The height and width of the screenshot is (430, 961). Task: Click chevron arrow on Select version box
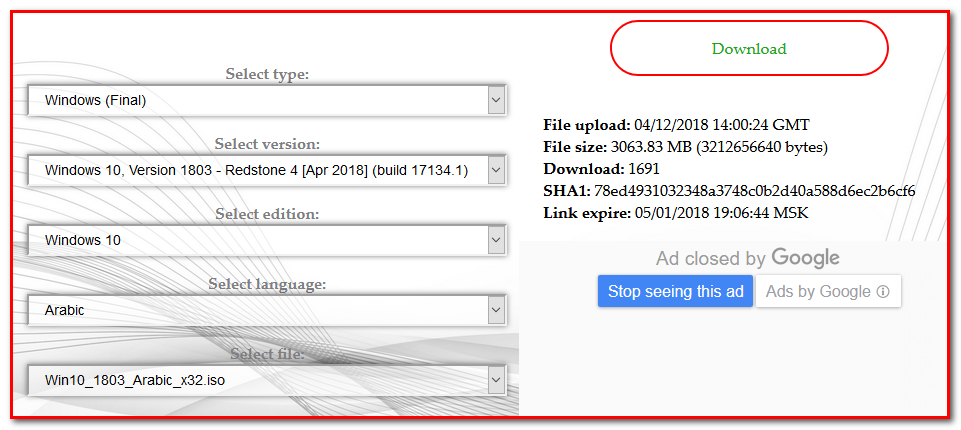tap(496, 171)
